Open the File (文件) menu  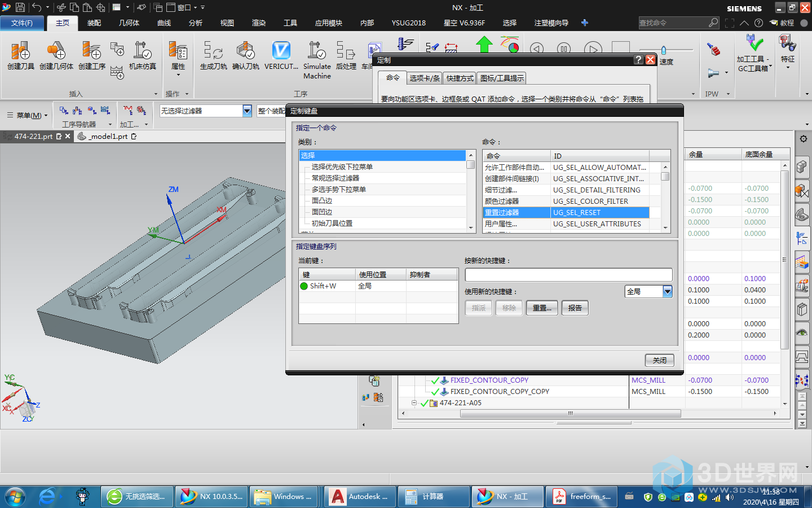pyautogui.click(x=22, y=23)
